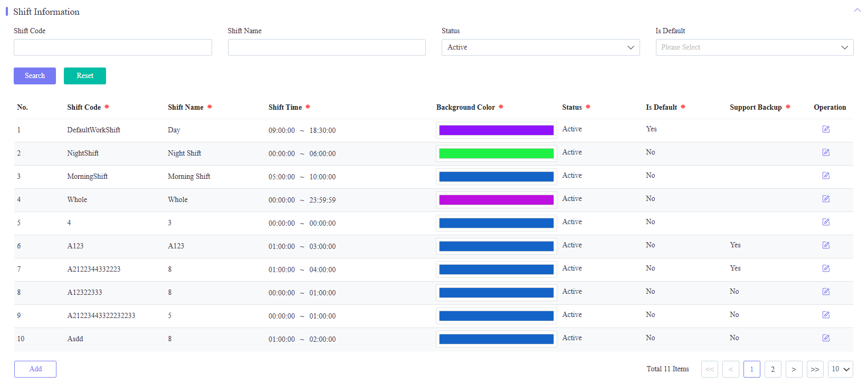868x385 pixels.
Task: Open edit for the Asdd shift
Action: tap(826, 338)
